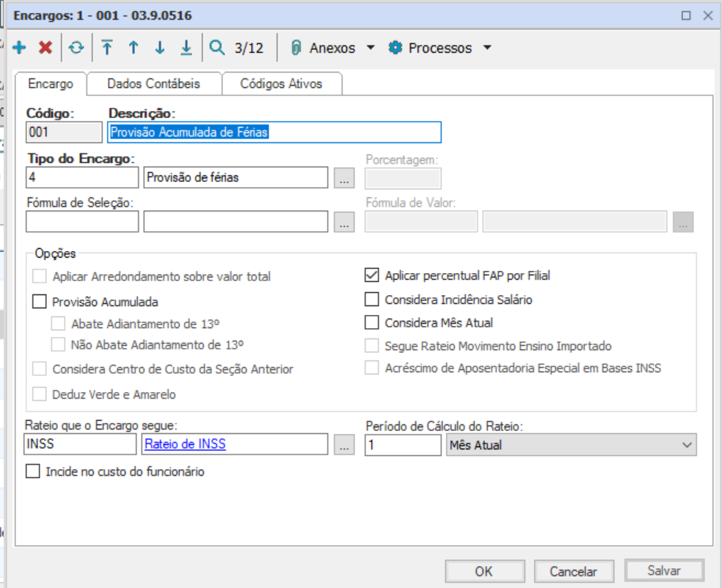Uncheck Aplicar percentual FAP por Filial

(371, 275)
